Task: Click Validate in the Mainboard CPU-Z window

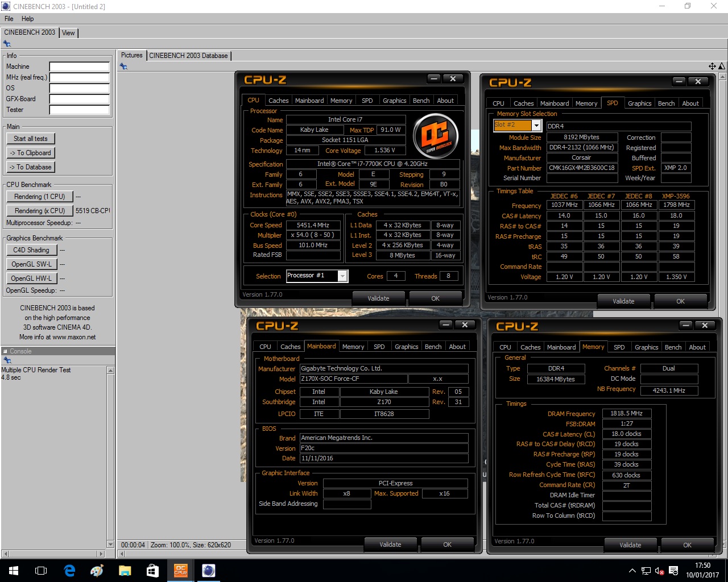Action: 390,544
